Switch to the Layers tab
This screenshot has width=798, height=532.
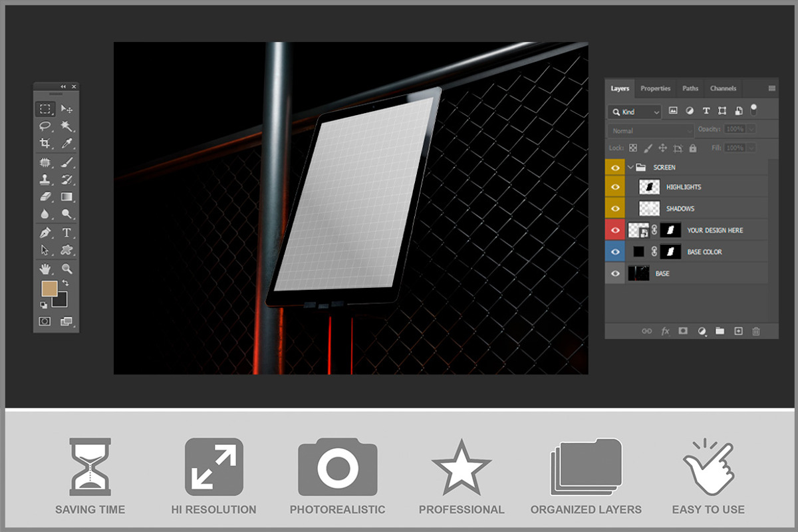tap(620, 88)
